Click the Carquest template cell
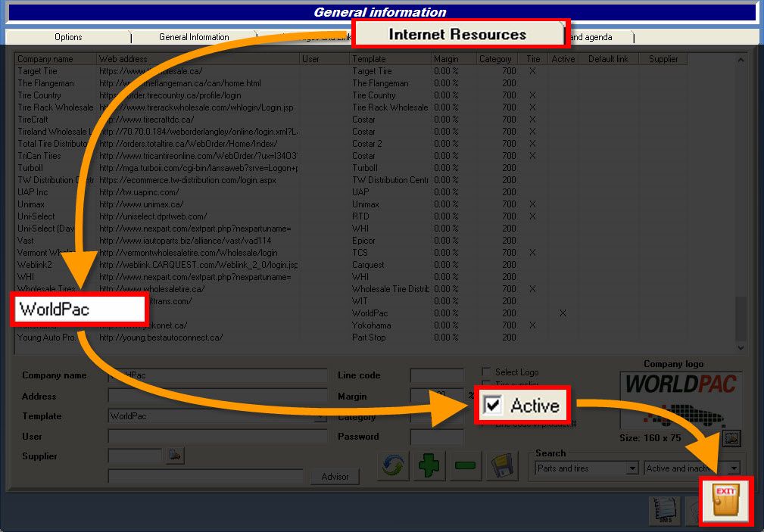Image resolution: width=764 pixels, height=532 pixels. [x=368, y=265]
